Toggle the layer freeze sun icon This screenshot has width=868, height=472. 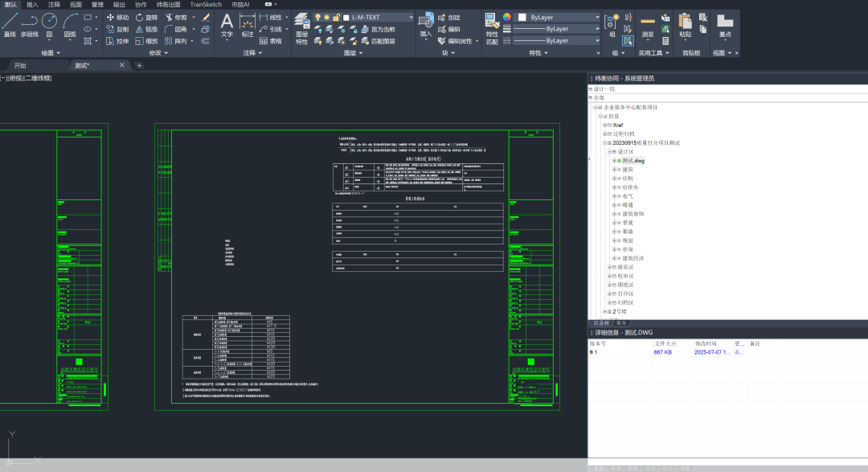pyautogui.click(x=326, y=17)
